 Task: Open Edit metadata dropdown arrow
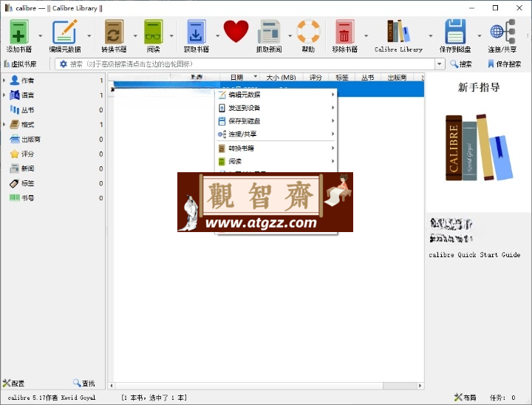pyautogui.click(x=89, y=35)
